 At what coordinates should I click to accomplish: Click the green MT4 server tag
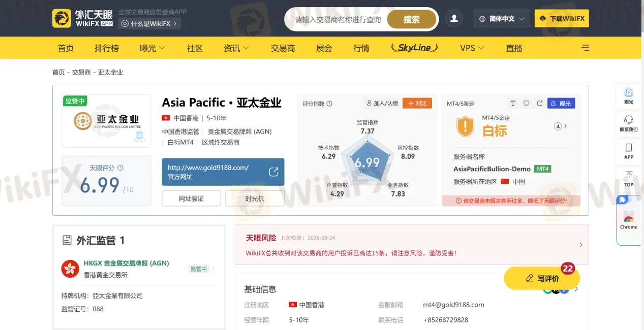(x=543, y=169)
